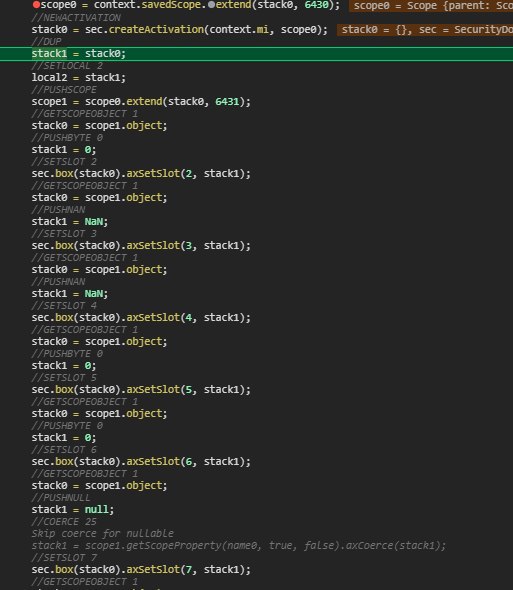Click the inline value hint stack0 = {}, sec
The height and width of the screenshot is (590, 513).
(x=425, y=30)
